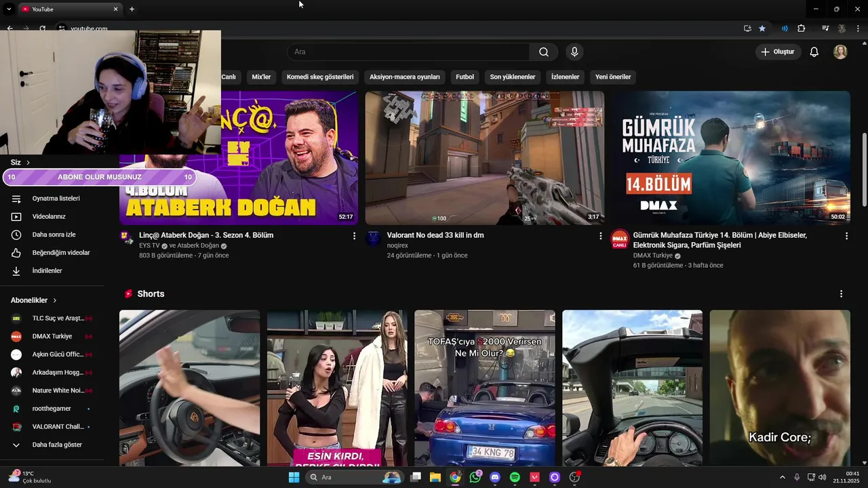Open TOFAŞ'cıya S2000 Short
This screenshot has width=868, height=488.
tap(485, 388)
